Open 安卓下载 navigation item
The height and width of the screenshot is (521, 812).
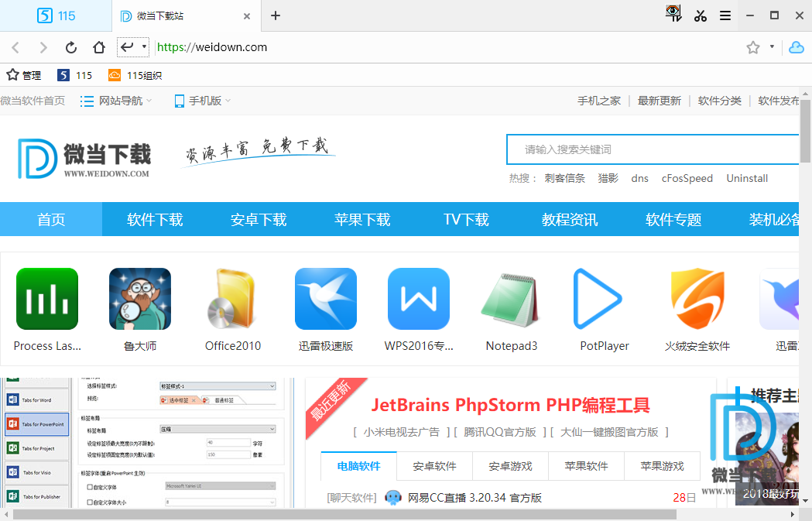click(x=259, y=219)
